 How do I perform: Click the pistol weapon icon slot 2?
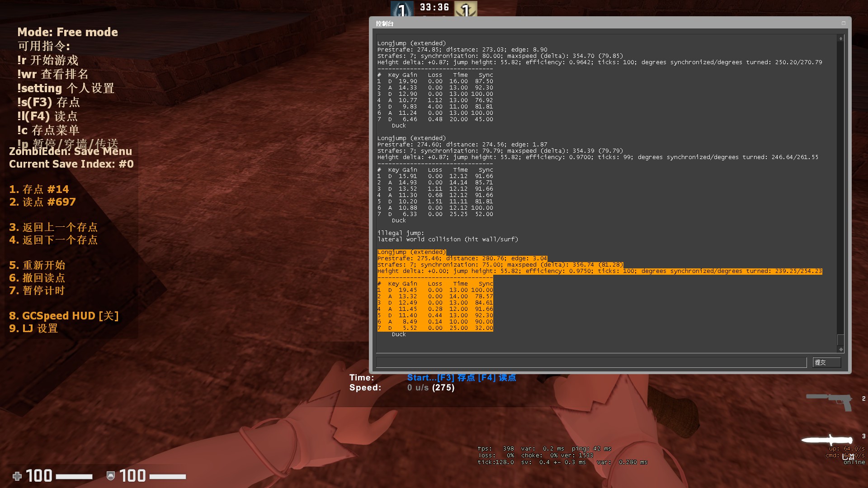829,401
